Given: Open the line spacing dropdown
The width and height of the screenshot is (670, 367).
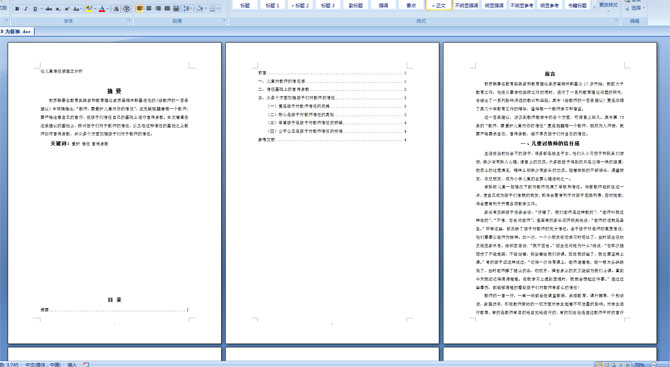Looking at the screenshot, I should tap(188, 9).
